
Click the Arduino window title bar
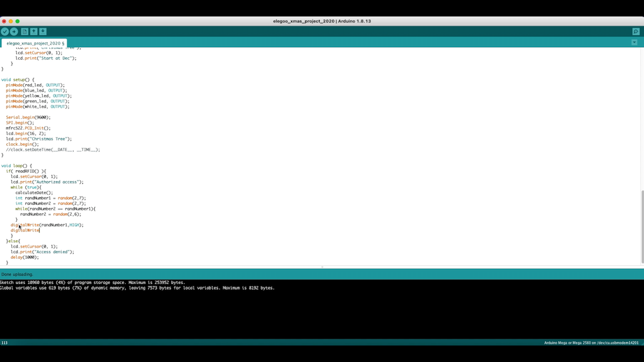(322, 20)
